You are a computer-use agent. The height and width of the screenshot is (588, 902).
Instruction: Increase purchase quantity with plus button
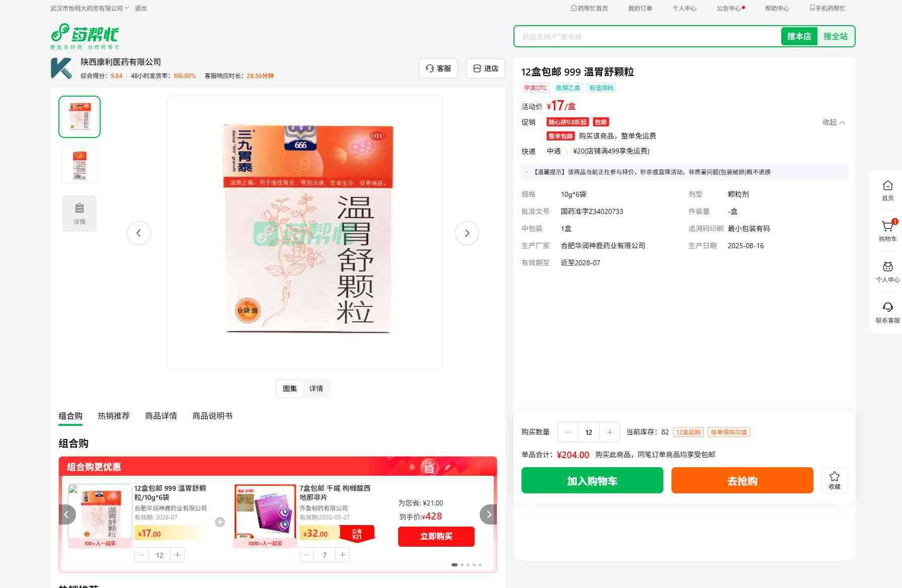point(610,432)
